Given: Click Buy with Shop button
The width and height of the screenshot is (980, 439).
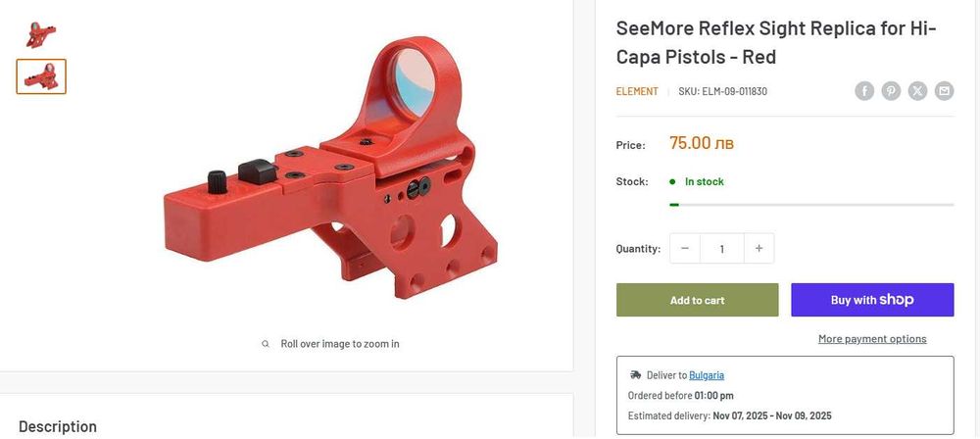Looking at the screenshot, I should pos(872,300).
